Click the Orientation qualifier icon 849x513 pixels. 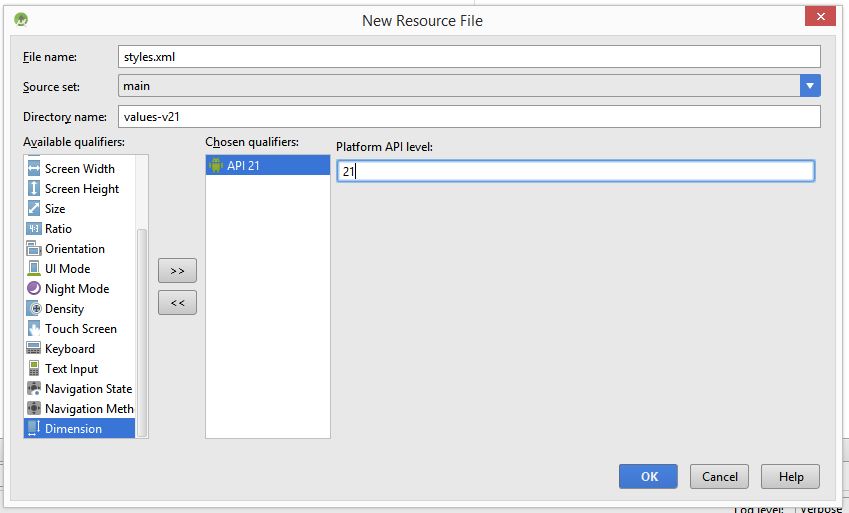point(34,249)
